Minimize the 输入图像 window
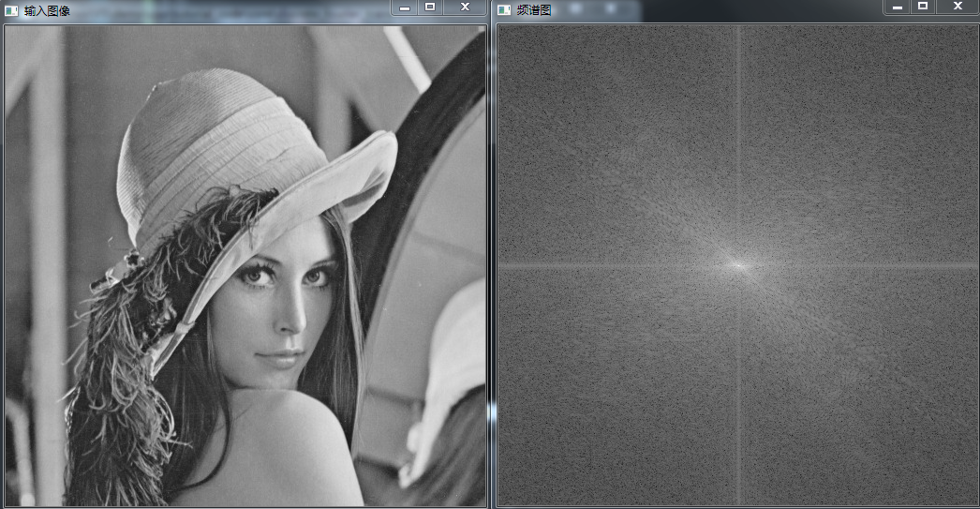980x509 pixels. click(x=405, y=7)
